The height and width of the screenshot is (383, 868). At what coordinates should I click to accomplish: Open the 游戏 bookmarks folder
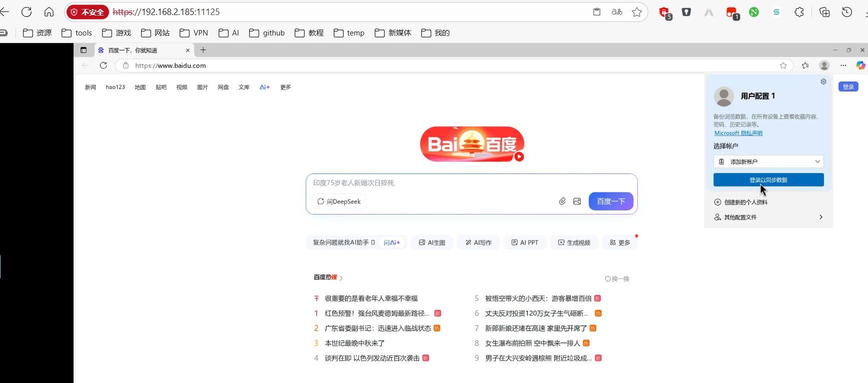pyautogui.click(x=117, y=33)
